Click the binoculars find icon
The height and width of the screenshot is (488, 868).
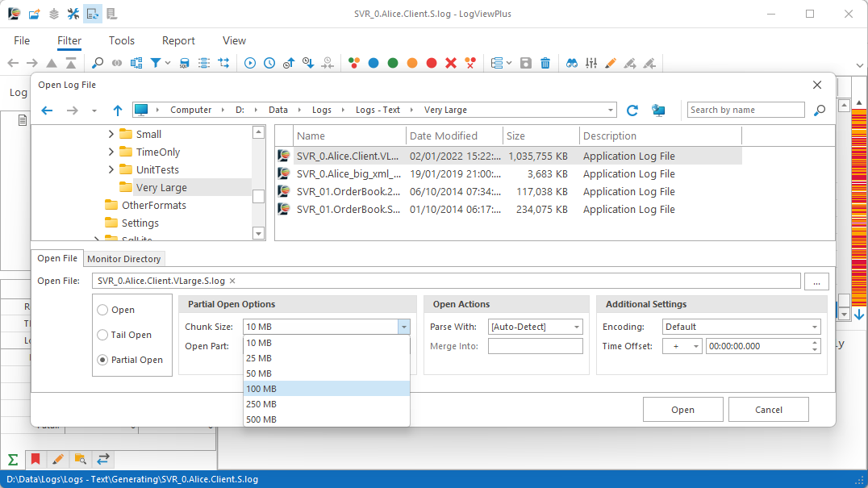click(x=572, y=63)
